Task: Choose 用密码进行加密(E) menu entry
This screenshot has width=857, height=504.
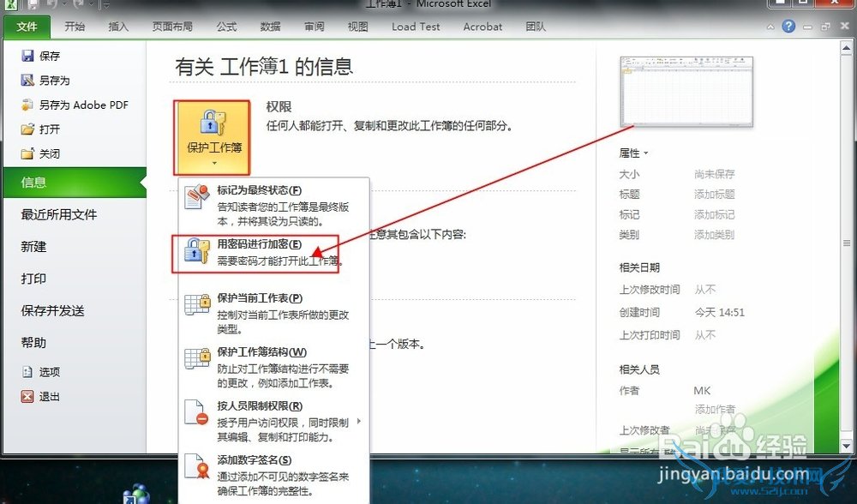Action: tap(274, 253)
